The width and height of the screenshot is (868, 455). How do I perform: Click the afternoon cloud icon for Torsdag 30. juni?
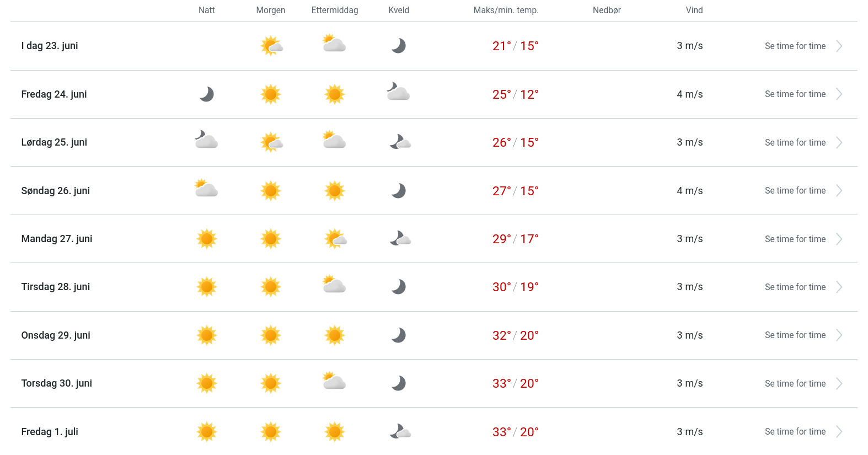(x=334, y=381)
